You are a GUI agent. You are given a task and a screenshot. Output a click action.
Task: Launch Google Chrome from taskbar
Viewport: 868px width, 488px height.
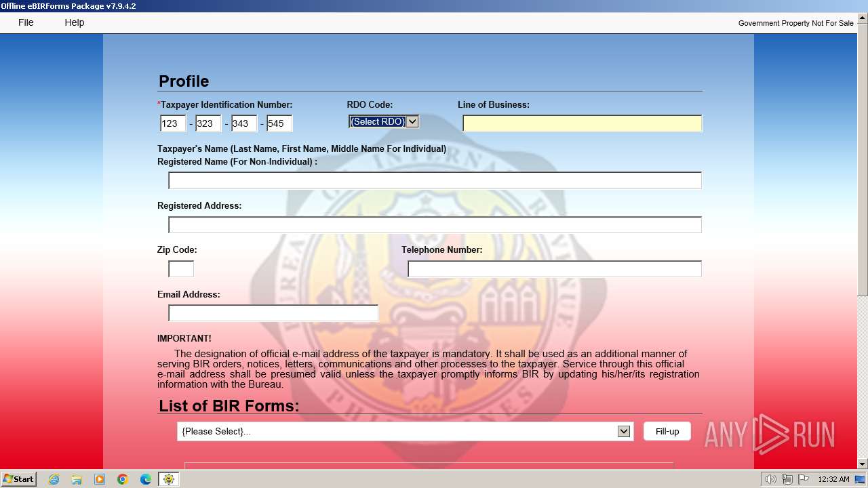[123, 479]
